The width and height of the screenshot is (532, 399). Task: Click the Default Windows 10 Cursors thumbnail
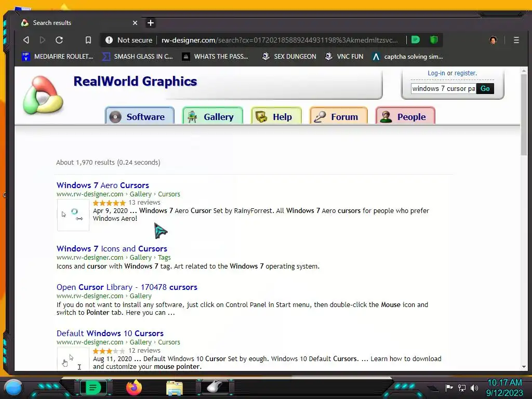(73, 358)
